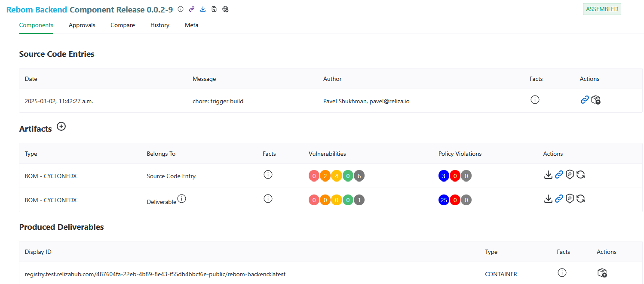
Task: Refresh the Deliverable BOM artifact
Action: [x=580, y=199]
